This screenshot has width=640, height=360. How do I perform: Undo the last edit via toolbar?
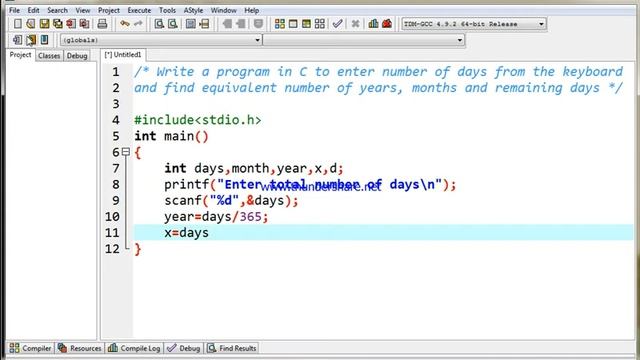124,24
